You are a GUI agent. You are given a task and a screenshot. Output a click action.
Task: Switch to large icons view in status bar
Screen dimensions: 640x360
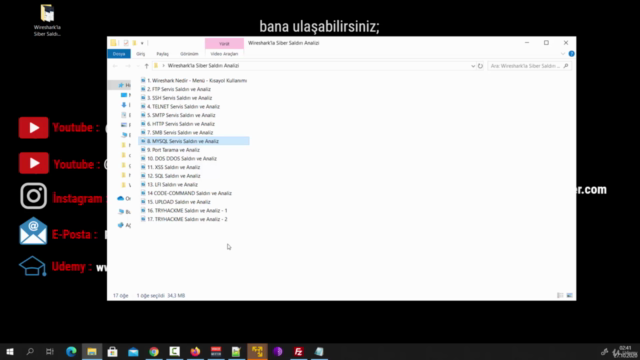(x=569, y=295)
